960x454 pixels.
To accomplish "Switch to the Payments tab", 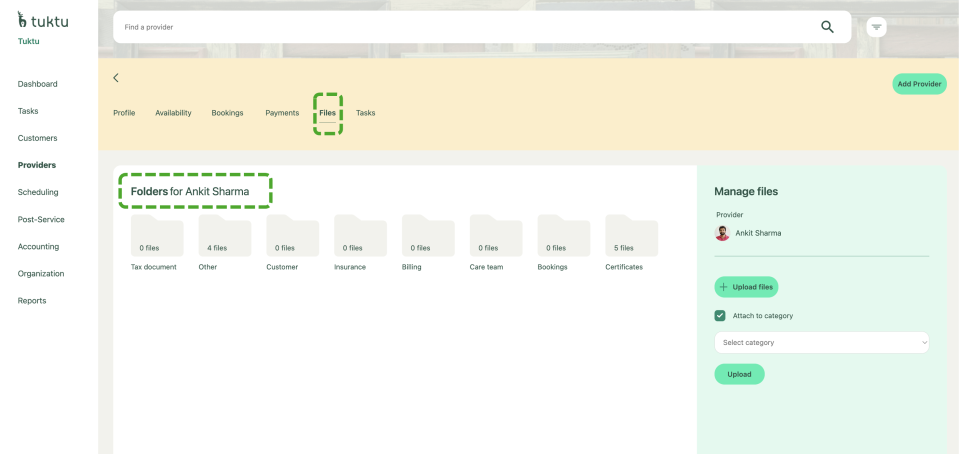I will 282,113.
